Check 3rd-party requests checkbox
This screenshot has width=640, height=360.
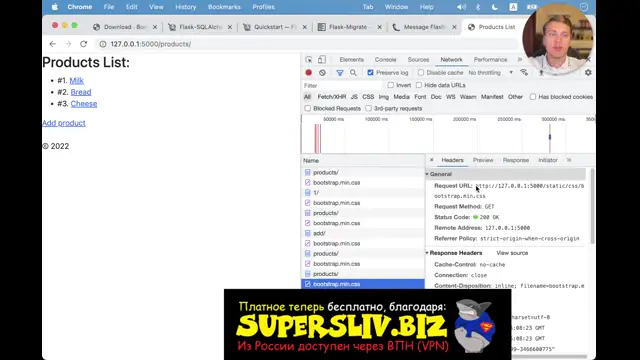(369, 109)
